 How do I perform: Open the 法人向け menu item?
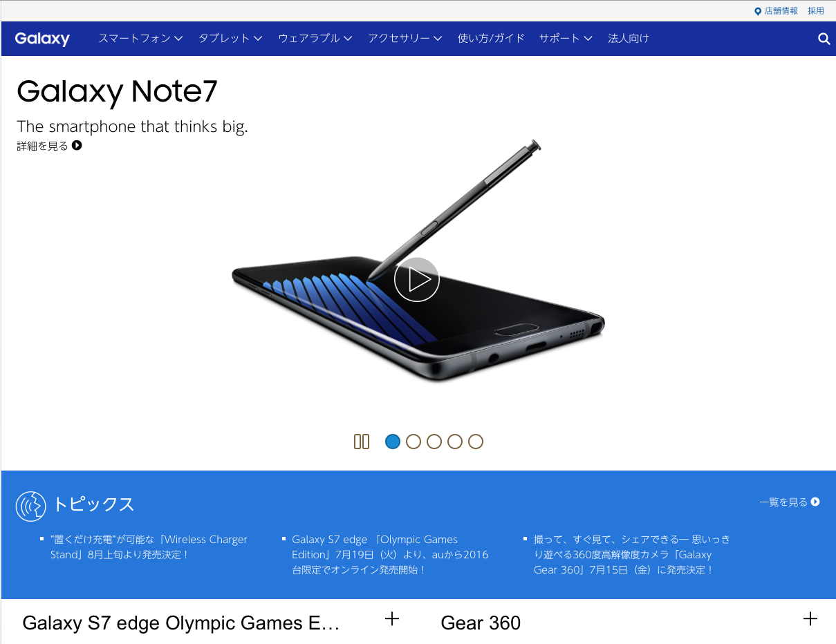pyautogui.click(x=629, y=39)
